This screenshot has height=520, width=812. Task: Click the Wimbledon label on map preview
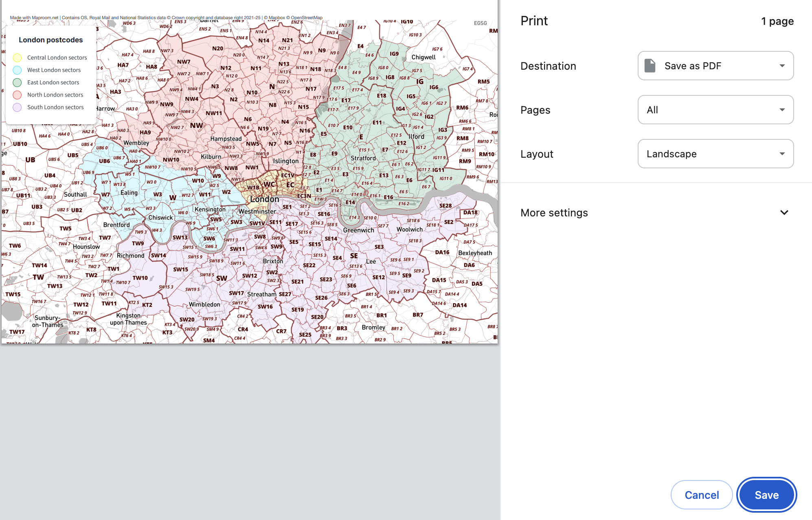(204, 304)
